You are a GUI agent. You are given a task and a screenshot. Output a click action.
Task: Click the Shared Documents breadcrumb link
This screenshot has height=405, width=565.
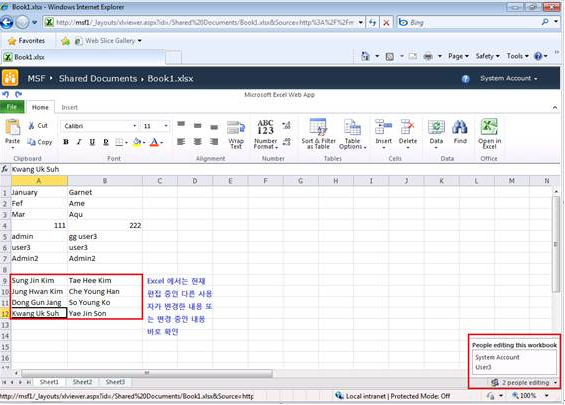pos(98,79)
